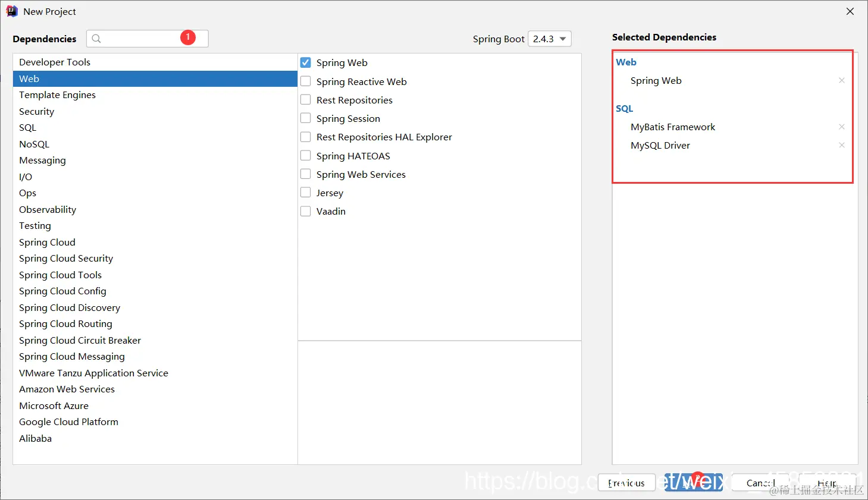Image resolution: width=868 pixels, height=500 pixels.
Task: Open the Alibaba category
Action: [x=155, y=438]
